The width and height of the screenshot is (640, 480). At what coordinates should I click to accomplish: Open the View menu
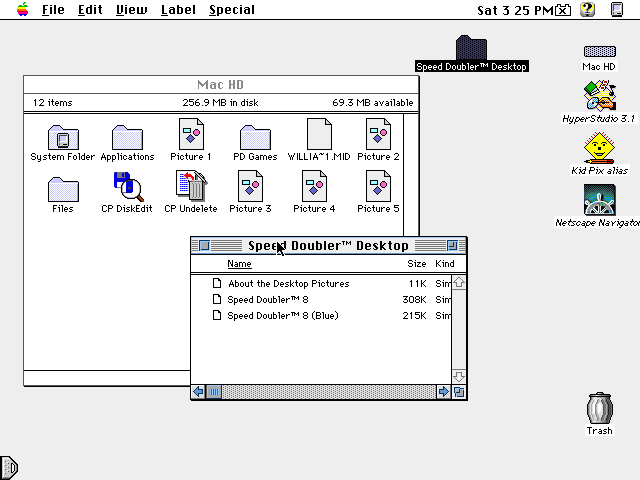pos(131,9)
